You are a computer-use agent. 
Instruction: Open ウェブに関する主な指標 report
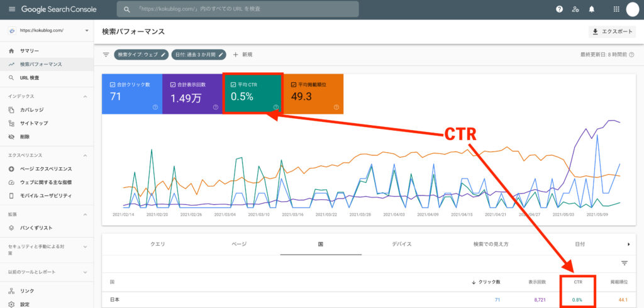[x=47, y=182]
